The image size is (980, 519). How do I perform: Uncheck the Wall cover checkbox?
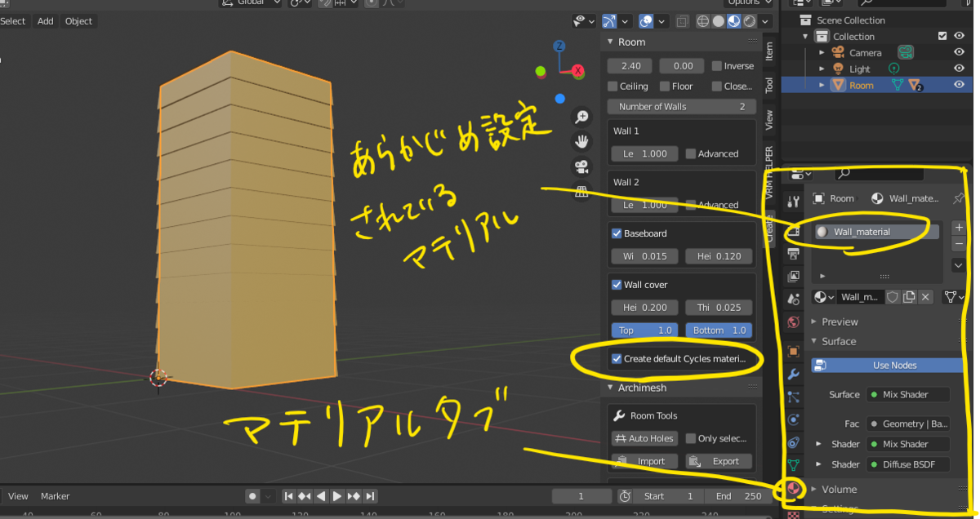click(617, 285)
